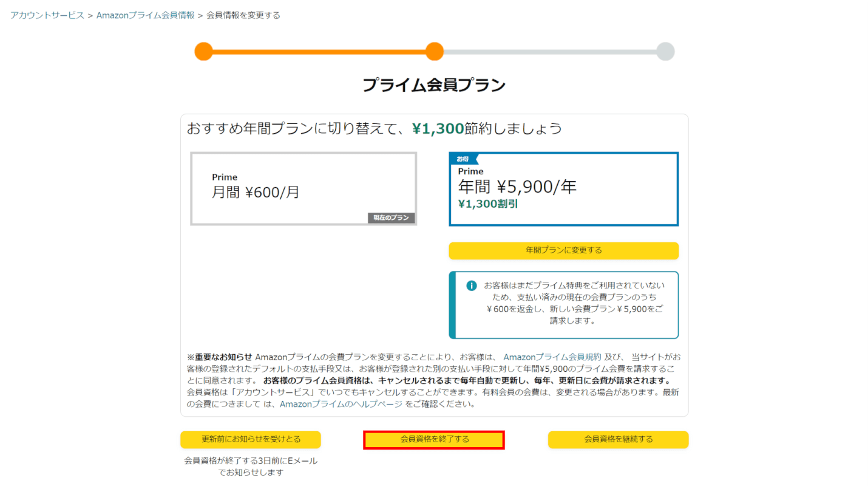Viewport: 868px width, 486px height.
Task: Click the first orange progress step dot
Action: coord(203,51)
